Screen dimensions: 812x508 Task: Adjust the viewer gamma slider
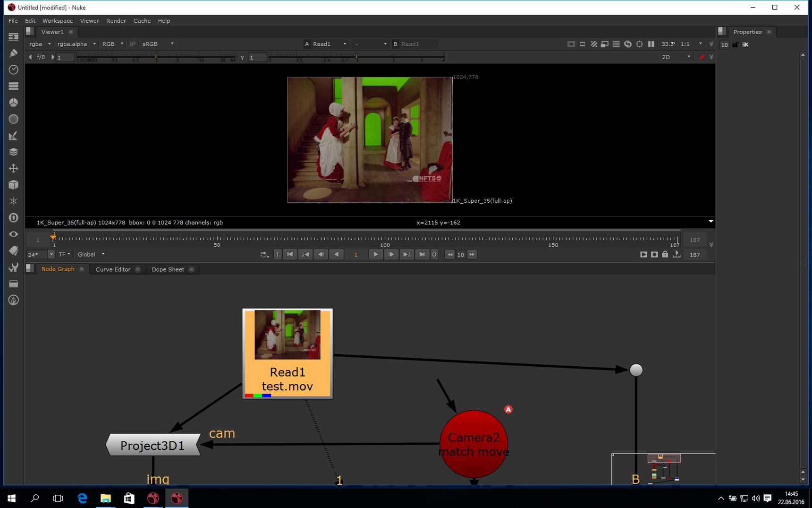coord(356,57)
